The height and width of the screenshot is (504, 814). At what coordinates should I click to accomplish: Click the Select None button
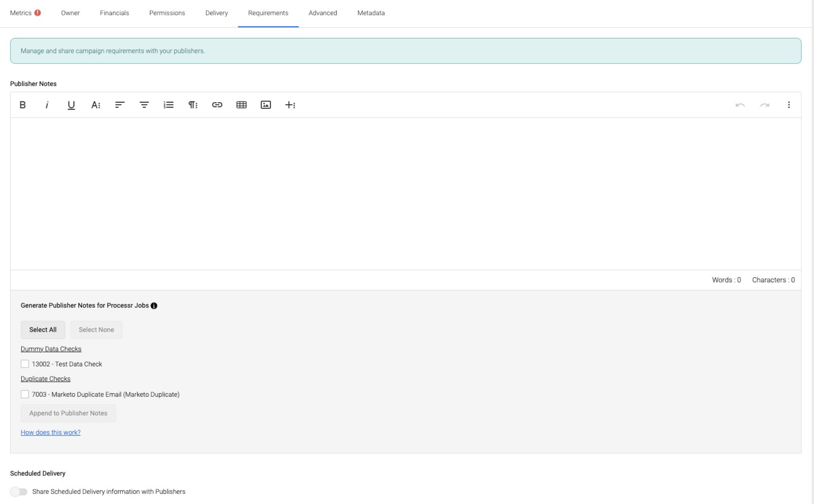pos(96,330)
